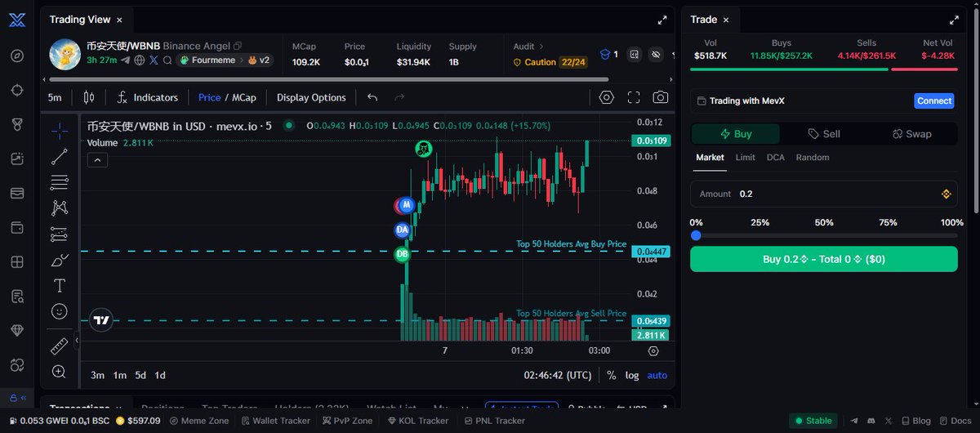Open the compass Discover icon in sidebar
980x433 pixels.
pos(17,56)
